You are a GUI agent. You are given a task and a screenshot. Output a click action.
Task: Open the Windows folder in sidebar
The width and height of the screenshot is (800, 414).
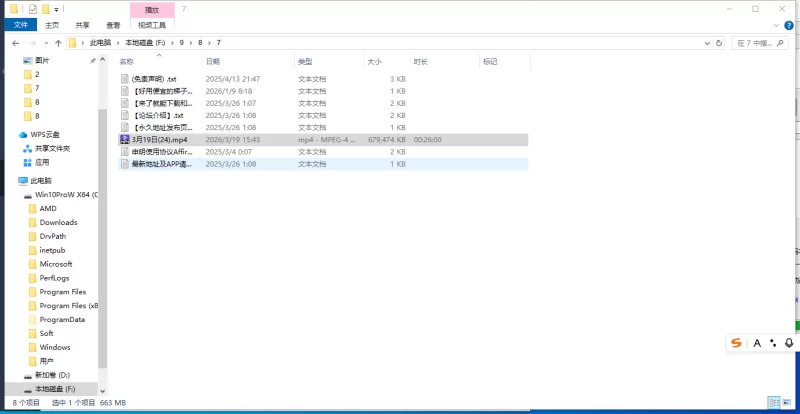coord(55,347)
